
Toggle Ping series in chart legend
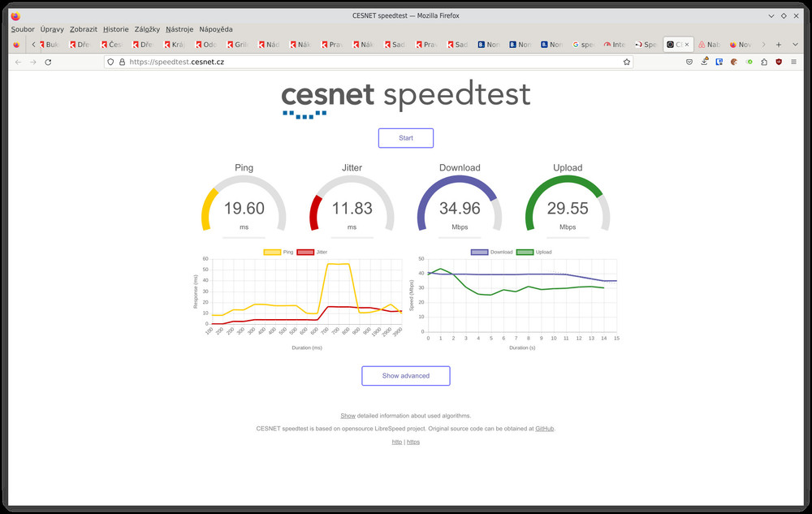click(279, 252)
